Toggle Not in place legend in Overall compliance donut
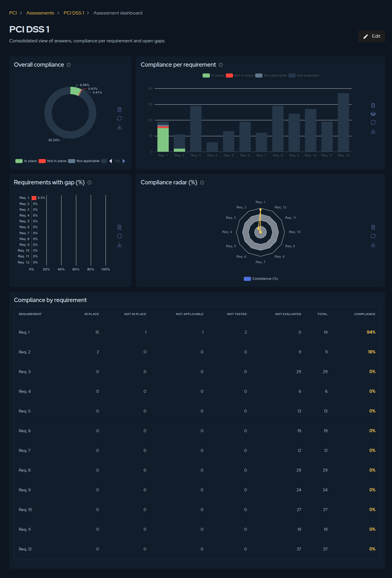392x578 pixels. click(x=52, y=161)
